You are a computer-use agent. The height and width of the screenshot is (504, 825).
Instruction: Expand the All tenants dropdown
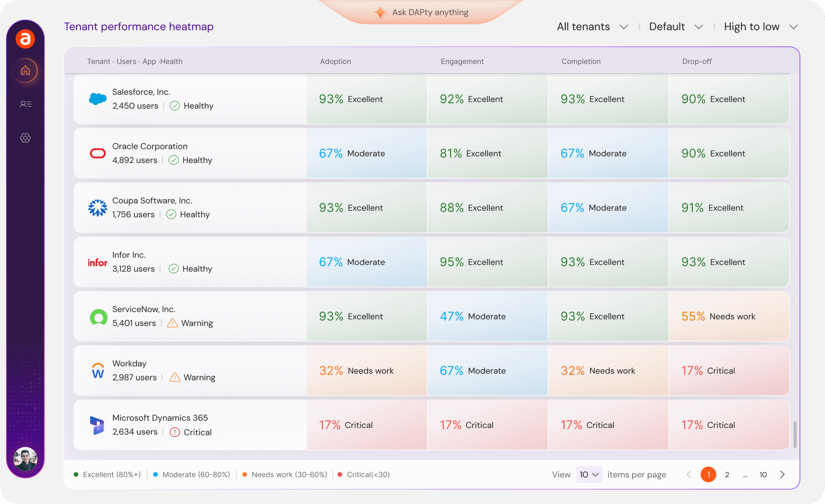(592, 27)
